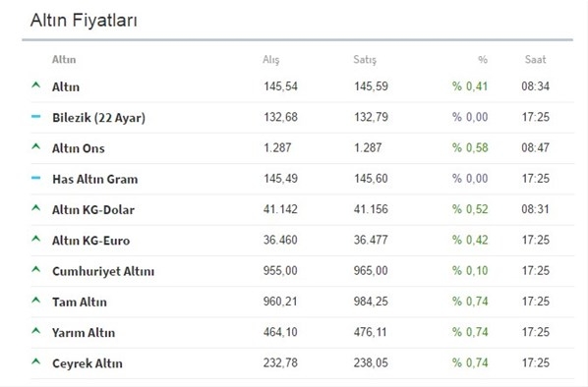Click the green up arrow beside Altın
Image resolution: width=588 pixels, height=387 pixels.
pos(36,85)
